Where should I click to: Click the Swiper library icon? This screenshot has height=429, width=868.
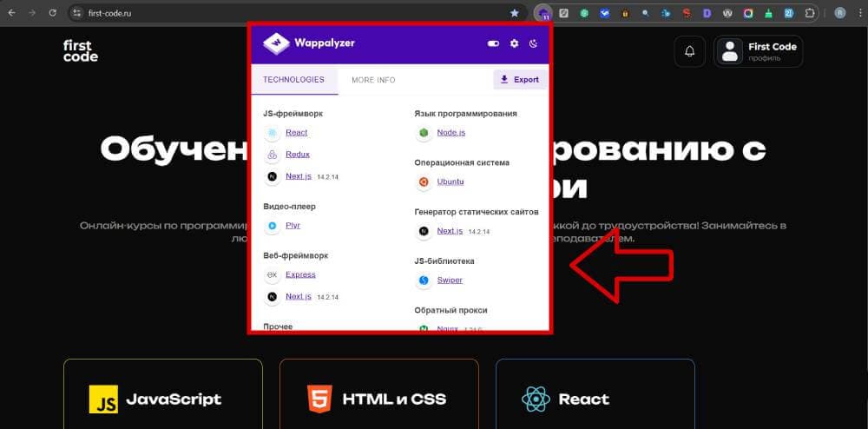click(424, 280)
